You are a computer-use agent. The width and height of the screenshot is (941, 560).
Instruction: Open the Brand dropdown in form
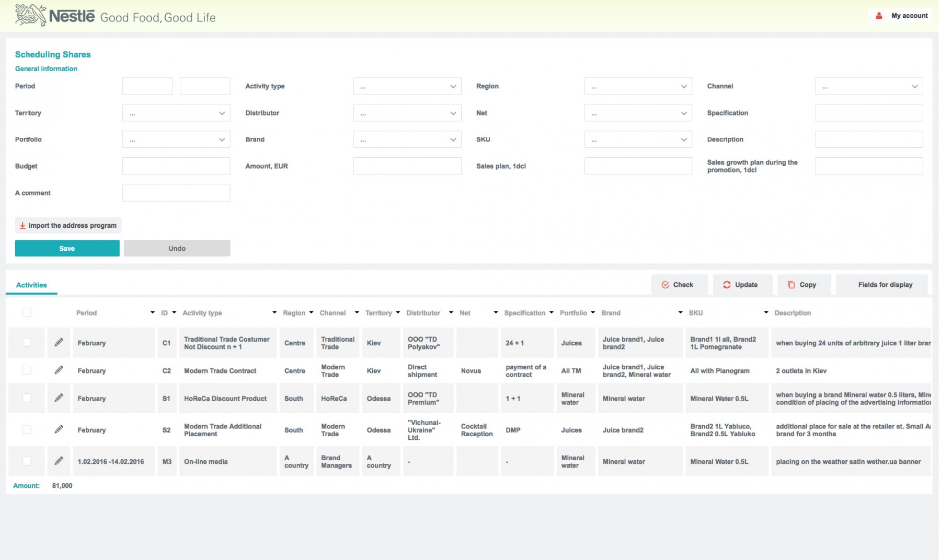(x=407, y=139)
